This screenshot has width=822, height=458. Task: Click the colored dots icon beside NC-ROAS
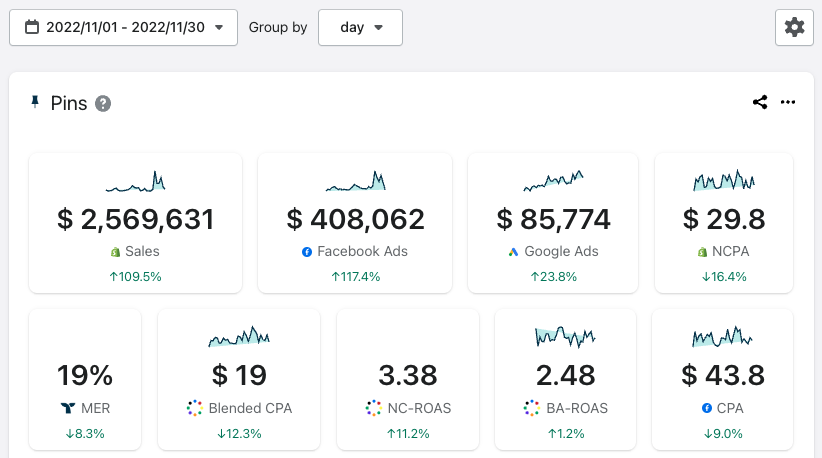(x=374, y=408)
